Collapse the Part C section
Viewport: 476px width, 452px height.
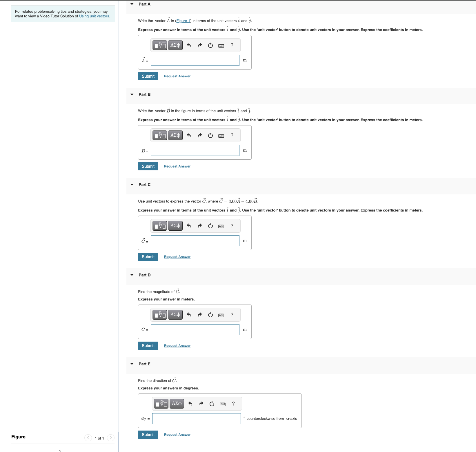coord(132,185)
